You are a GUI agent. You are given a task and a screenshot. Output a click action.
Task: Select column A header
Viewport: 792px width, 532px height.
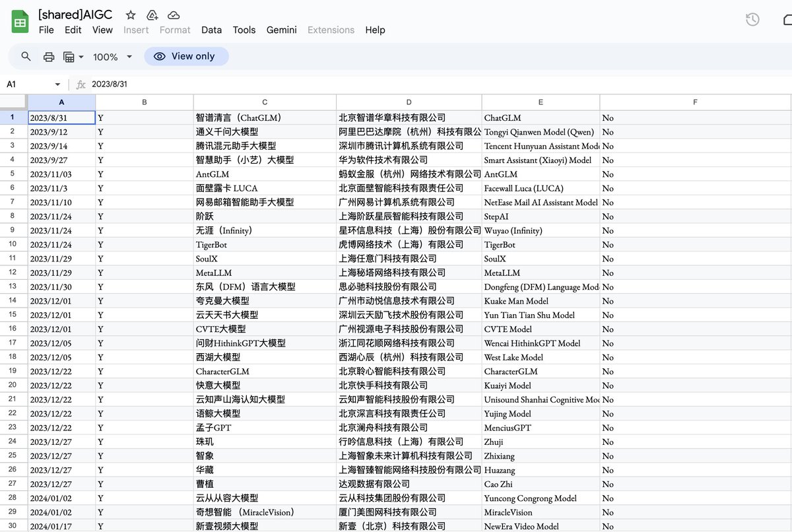[61, 102]
